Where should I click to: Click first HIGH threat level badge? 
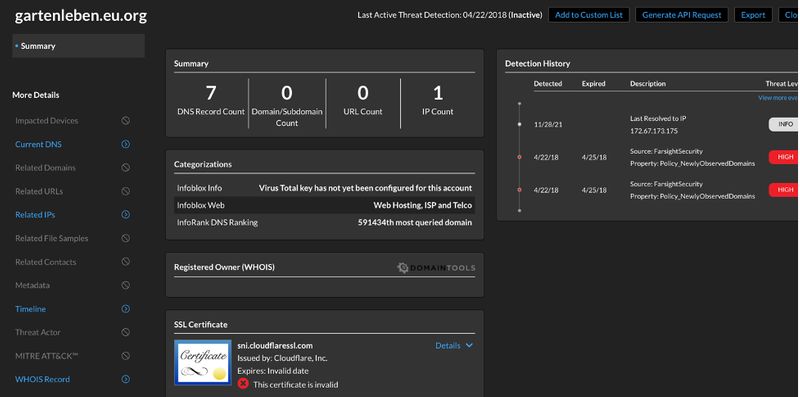pyautogui.click(x=784, y=157)
